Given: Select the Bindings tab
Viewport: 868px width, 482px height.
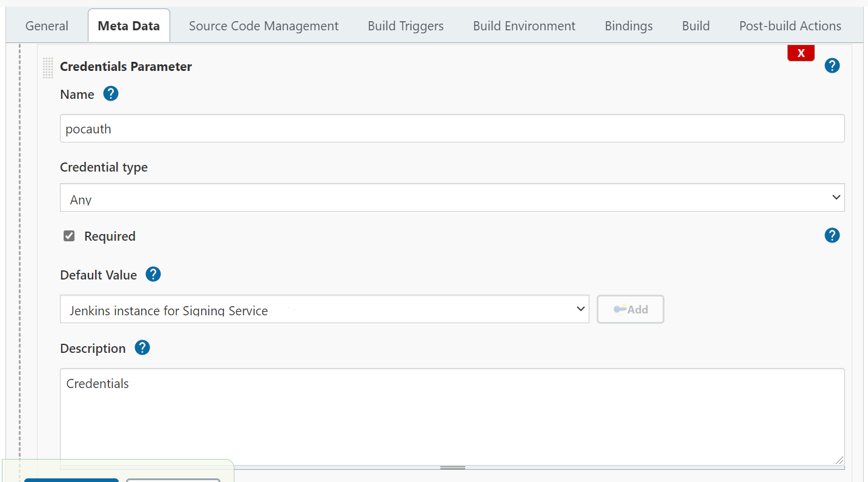Looking at the screenshot, I should click(628, 26).
